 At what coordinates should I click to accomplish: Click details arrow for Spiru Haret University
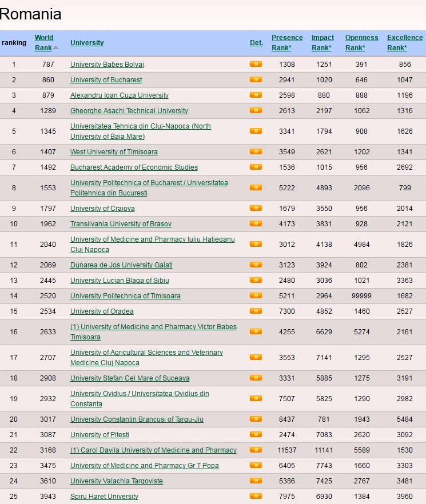click(256, 496)
